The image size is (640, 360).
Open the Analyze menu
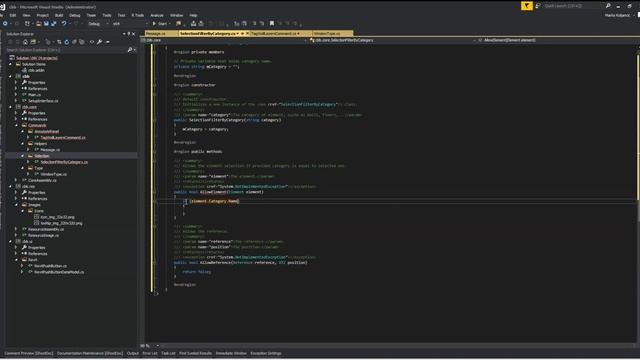pyautogui.click(x=157, y=15)
